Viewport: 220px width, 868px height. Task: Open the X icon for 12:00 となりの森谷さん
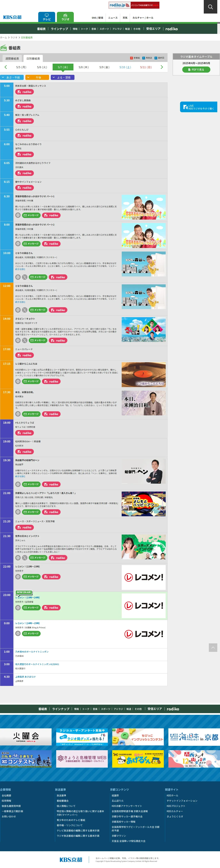tap(25, 310)
